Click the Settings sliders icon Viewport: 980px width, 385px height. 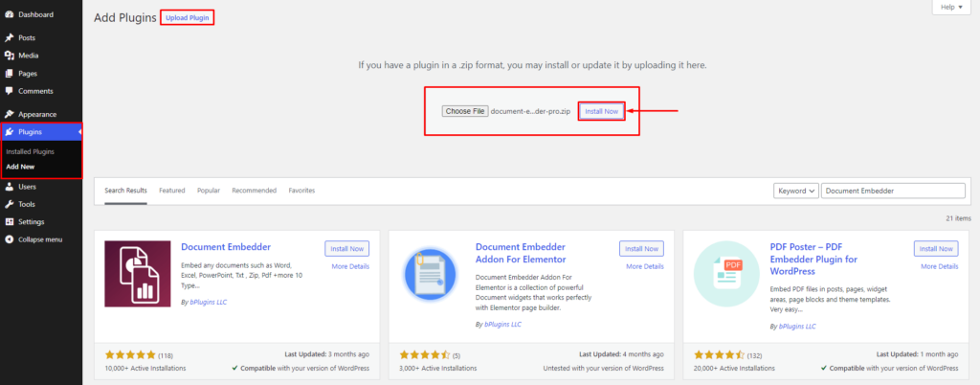pyautogui.click(x=10, y=222)
